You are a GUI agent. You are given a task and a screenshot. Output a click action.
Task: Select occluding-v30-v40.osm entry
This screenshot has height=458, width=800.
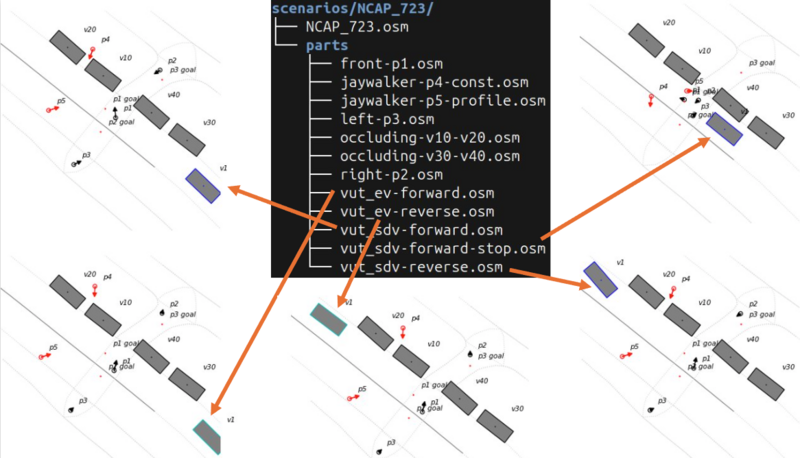pyautogui.click(x=430, y=156)
